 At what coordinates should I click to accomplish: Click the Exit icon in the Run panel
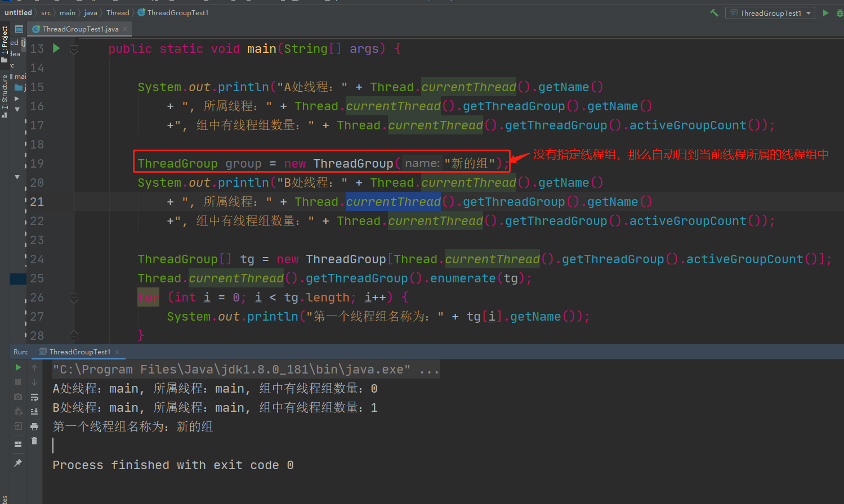click(x=18, y=426)
